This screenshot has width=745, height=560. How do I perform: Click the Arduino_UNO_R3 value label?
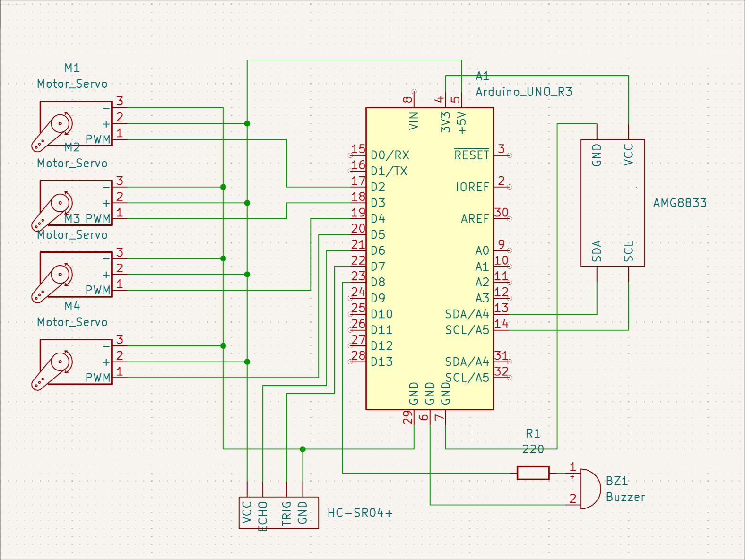pos(524,92)
